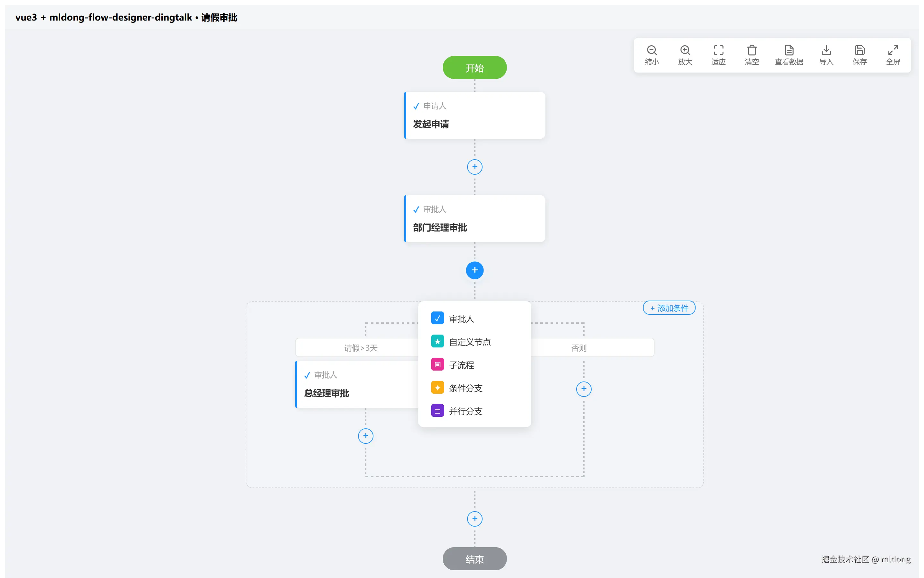Click the 清空 trash icon
Screen dimensions: 924x578
751,50
